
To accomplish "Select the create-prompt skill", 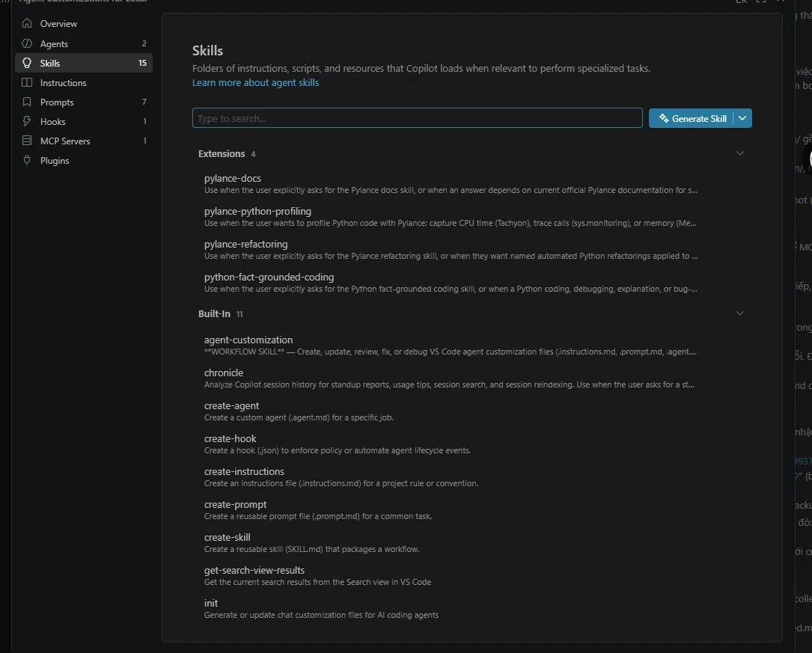I will [x=471, y=509].
